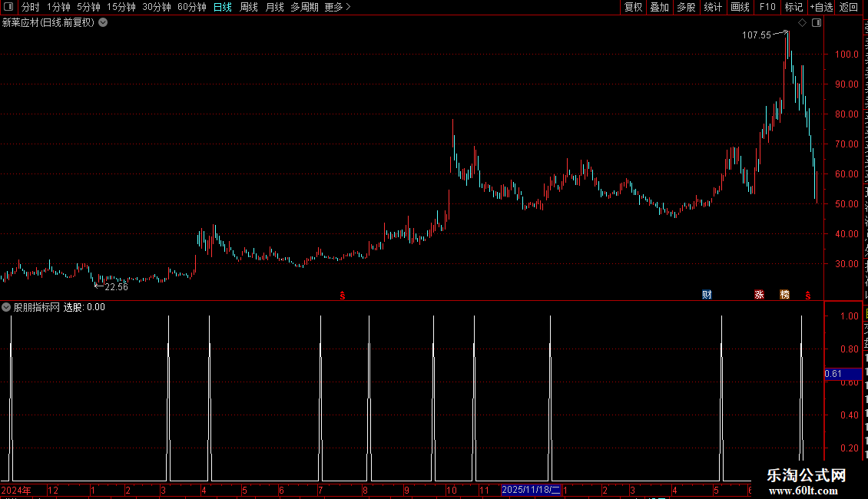Click the highlighted 2025/11/18 date label
The height and width of the screenshot is (499, 868).
pos(531,490)
